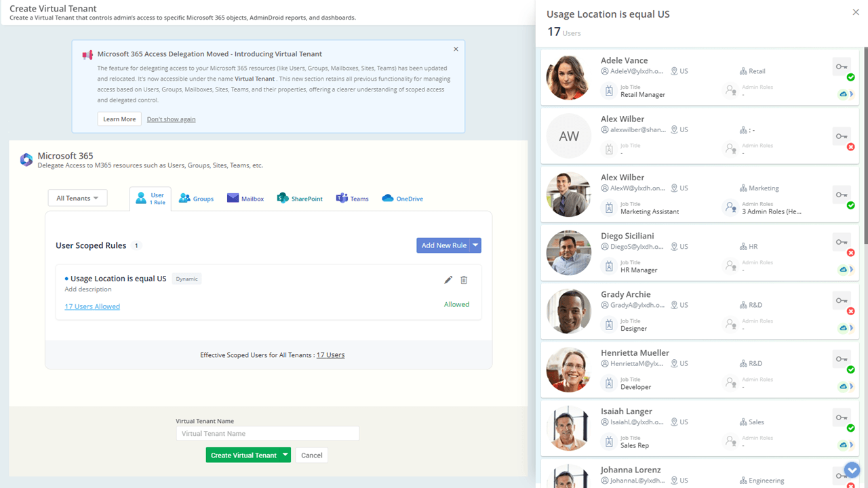Click the Cancel button

[x=311, y=455]
